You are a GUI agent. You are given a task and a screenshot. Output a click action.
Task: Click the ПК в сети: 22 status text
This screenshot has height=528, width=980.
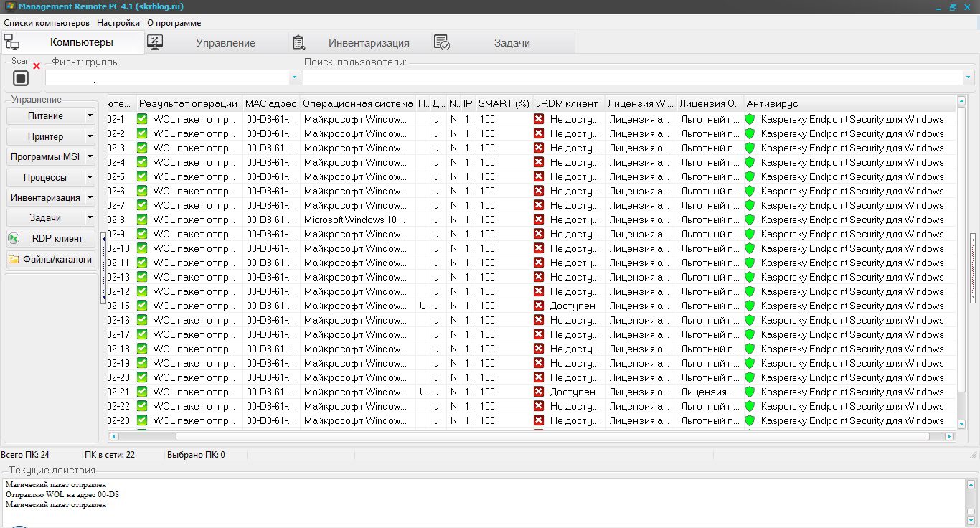tap(109, 454)
